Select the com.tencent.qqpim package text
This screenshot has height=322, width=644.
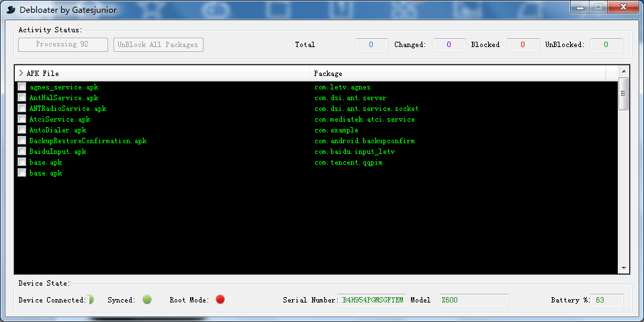click(349, 163)
